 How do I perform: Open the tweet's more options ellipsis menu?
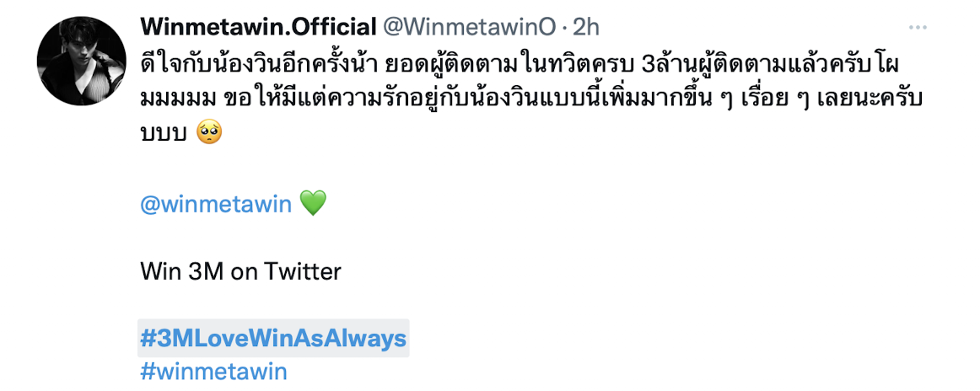918,28
